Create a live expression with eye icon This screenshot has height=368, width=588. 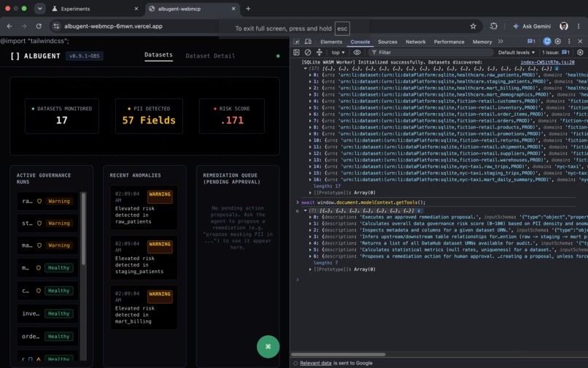357,52
